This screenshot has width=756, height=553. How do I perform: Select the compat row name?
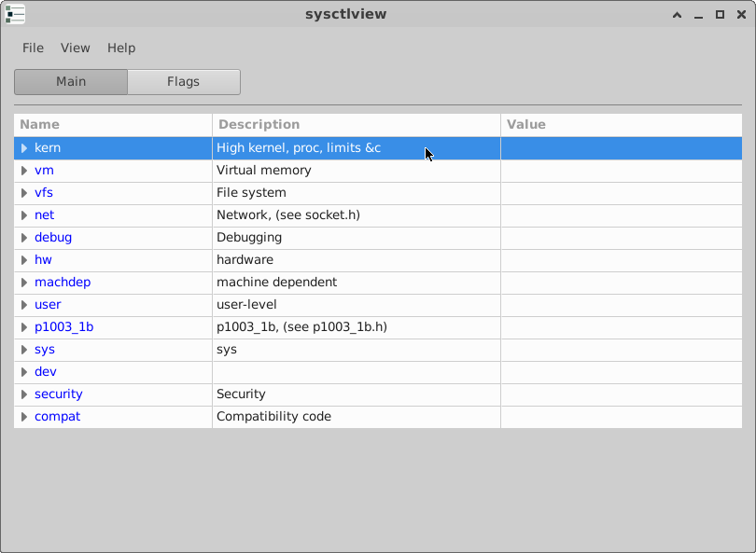point(57,417)
